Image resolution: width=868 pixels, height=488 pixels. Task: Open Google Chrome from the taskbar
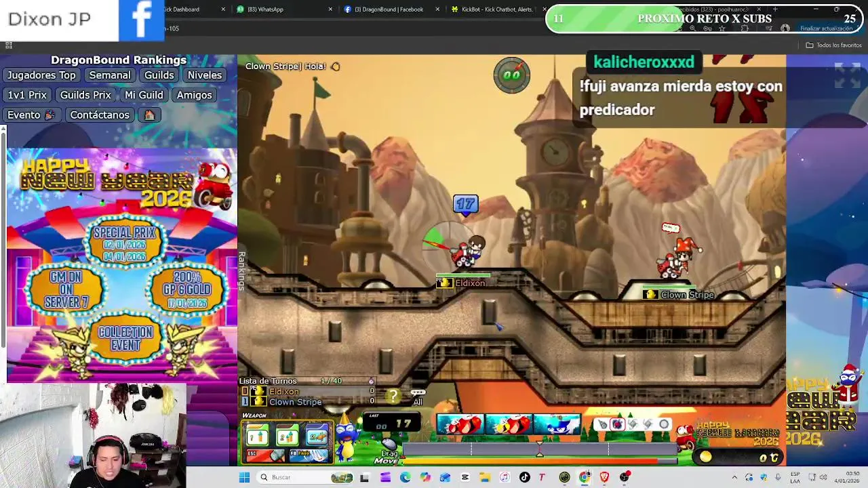point(585,477)
